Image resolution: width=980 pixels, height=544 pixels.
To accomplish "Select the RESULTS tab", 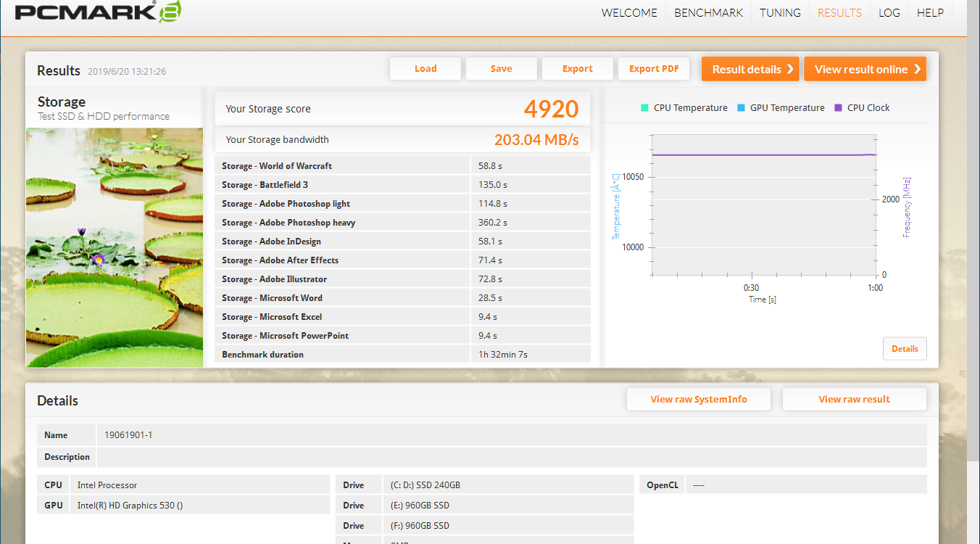I will point(839,12).
